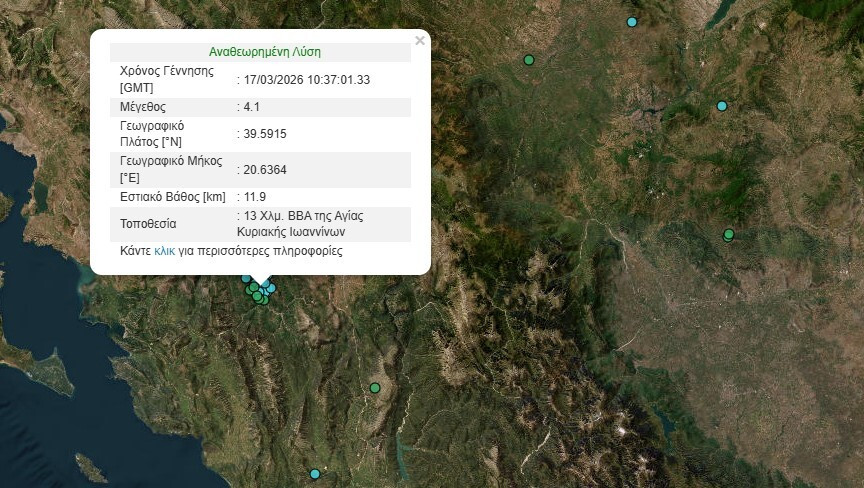This screenshot has height=488, width=864.
Task: Click the green marker south of the cluster
Action: (375, 388)
